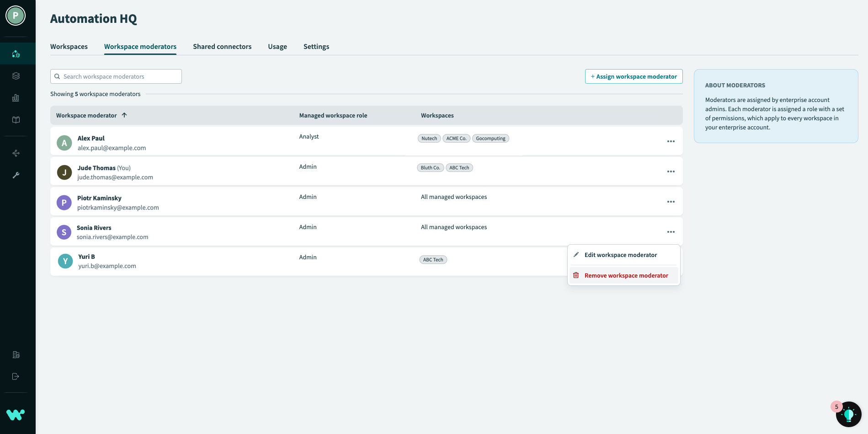Click the shared connections icon in the sidebar
This screenshot has width=868, height=434.
tap(16, 153)
